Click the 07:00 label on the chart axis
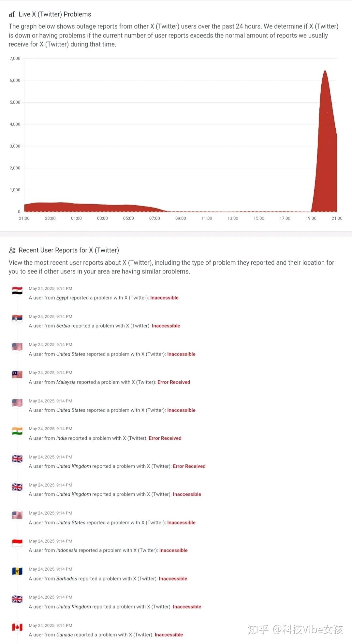The image size is (352, 644). coord(154,218)
